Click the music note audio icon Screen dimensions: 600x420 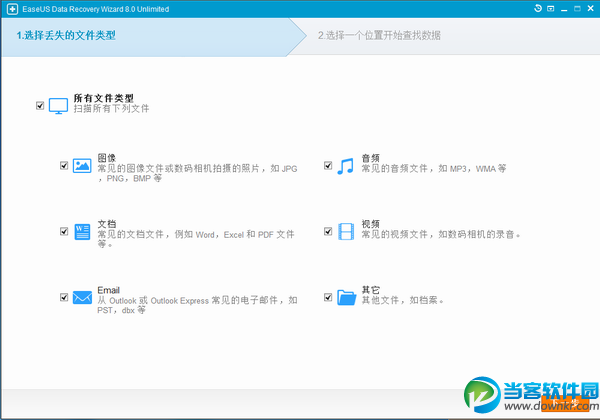pos(346,166)
